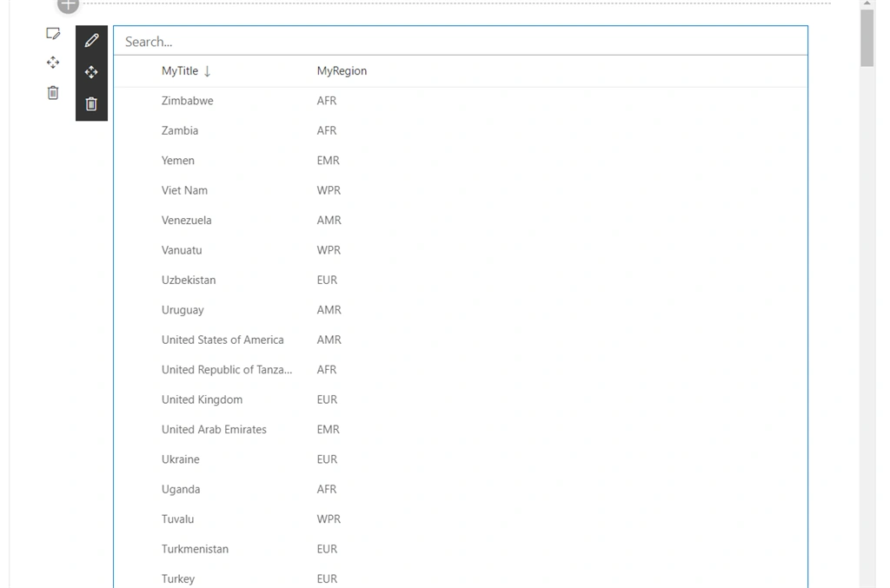Edit web part with pencil icon

(x=91, y=41)
